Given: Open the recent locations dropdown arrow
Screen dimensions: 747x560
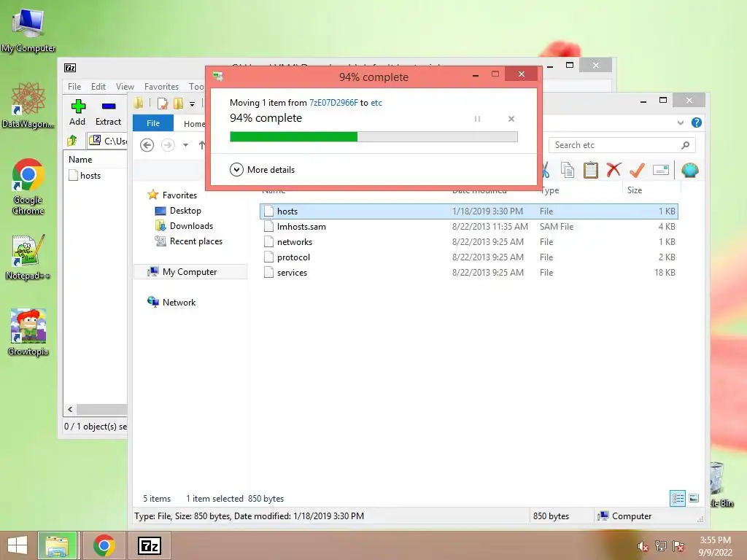Looking at the screenshot, I should pyautogui.click(x=186, y=145).
